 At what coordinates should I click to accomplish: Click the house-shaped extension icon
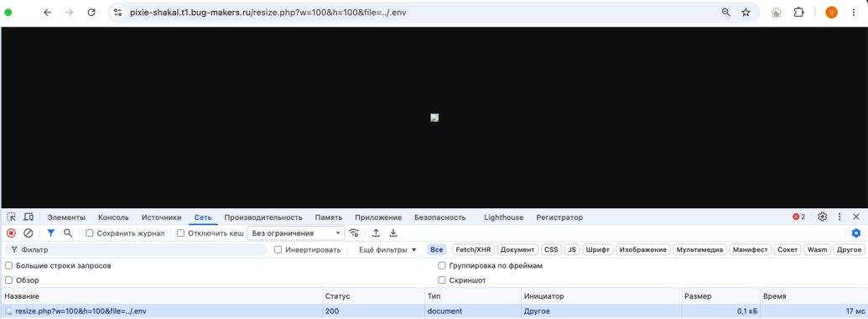(777, 13)
